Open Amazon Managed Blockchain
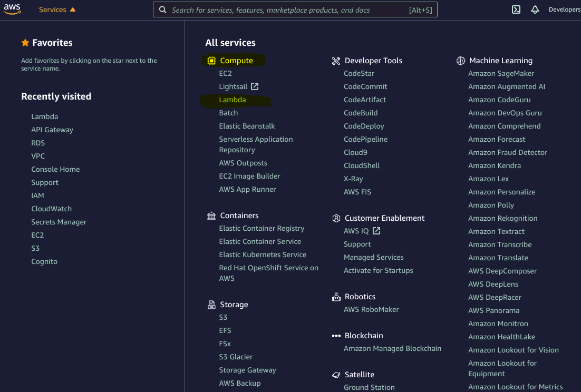 392,348
